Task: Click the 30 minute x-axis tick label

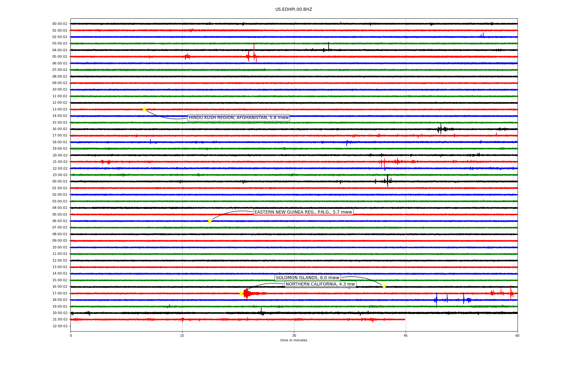Action: [294, 335]
